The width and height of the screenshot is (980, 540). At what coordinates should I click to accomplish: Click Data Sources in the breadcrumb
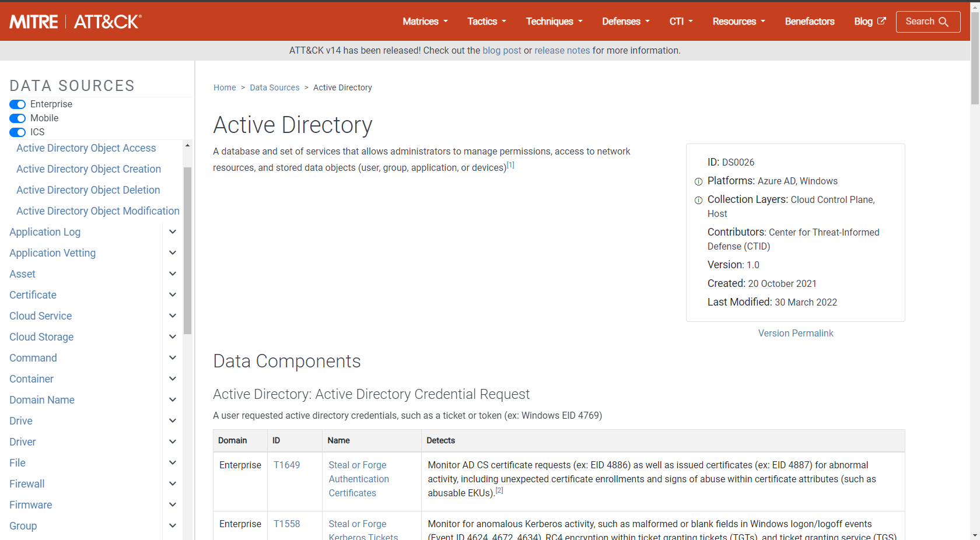click(x=275, y=87)
